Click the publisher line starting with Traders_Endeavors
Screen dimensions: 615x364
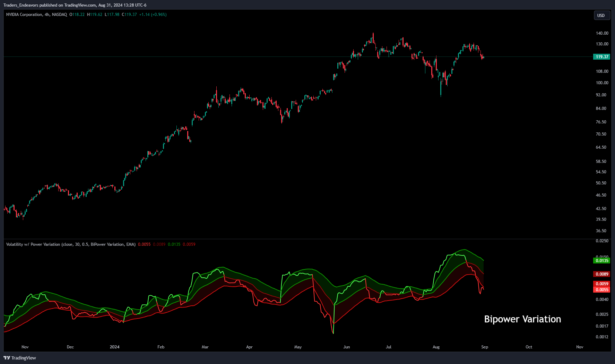pos(75,5)
